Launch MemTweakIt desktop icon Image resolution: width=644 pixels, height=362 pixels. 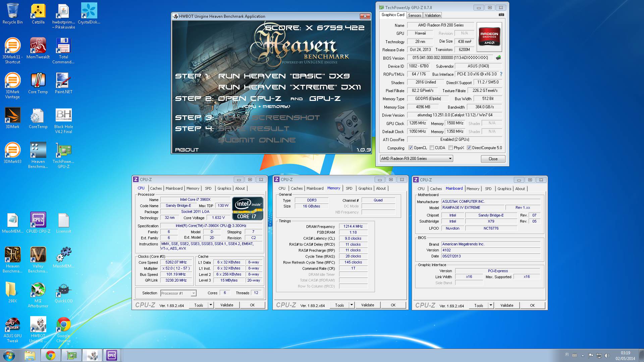[38, 48]
